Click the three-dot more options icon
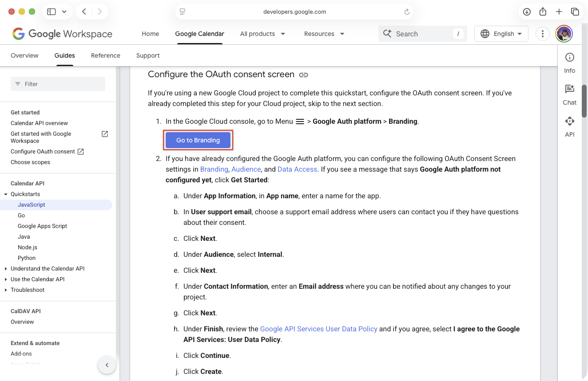Screen dimensions: 588x381 [542, 34]
